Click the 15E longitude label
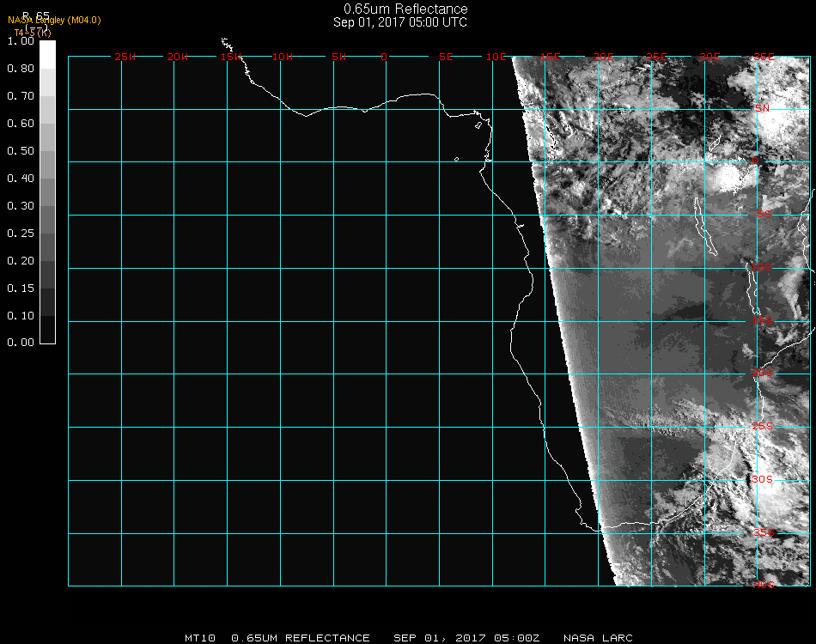This screenshot has width=816, height=644. (550, 57)
